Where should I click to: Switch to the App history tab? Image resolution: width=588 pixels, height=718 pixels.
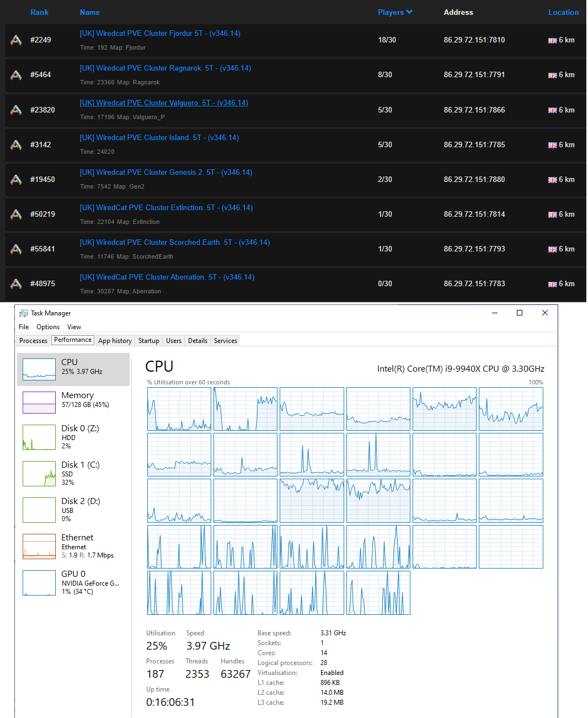tap(115, 341)
